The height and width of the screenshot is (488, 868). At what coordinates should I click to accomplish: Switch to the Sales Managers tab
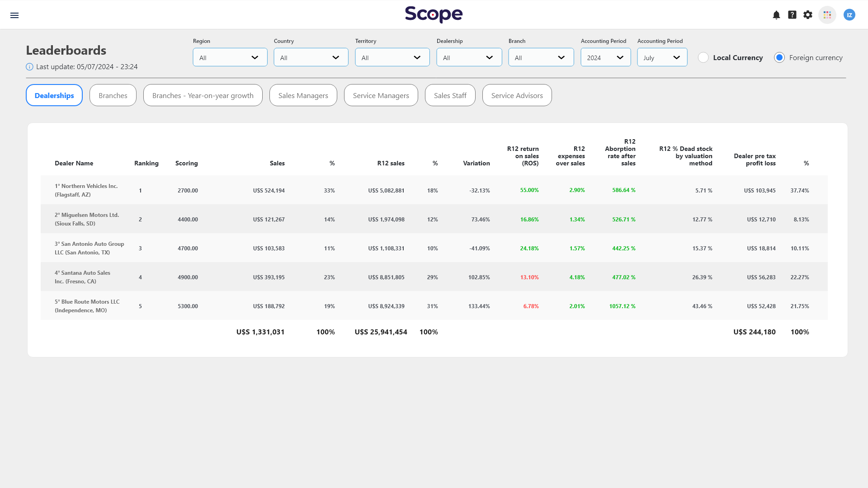(x=303, y=95)
